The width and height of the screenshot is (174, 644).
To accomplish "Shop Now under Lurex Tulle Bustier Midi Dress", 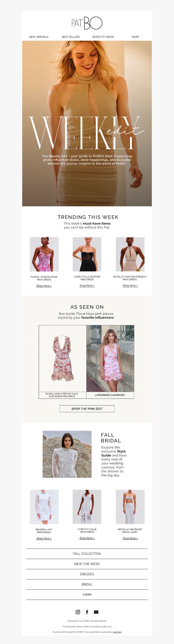I will point(87,285).
